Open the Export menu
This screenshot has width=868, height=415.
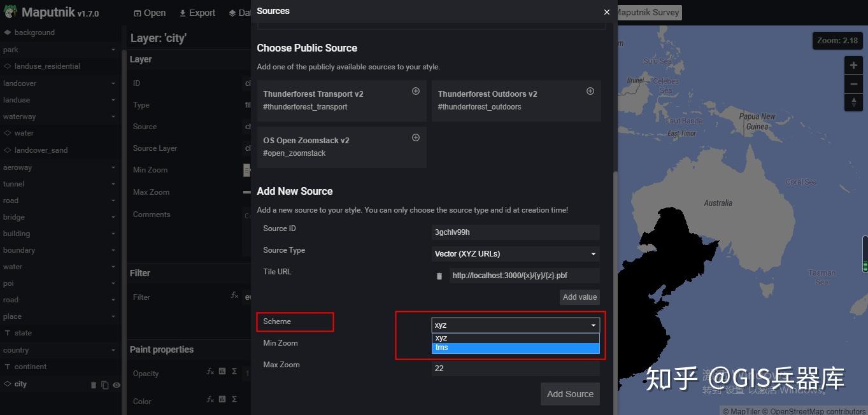197,12
